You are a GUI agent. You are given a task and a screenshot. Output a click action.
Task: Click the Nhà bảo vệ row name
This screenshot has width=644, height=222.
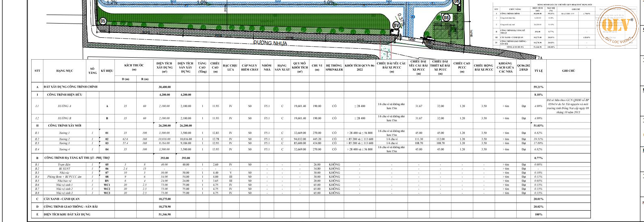click(64, 181)
